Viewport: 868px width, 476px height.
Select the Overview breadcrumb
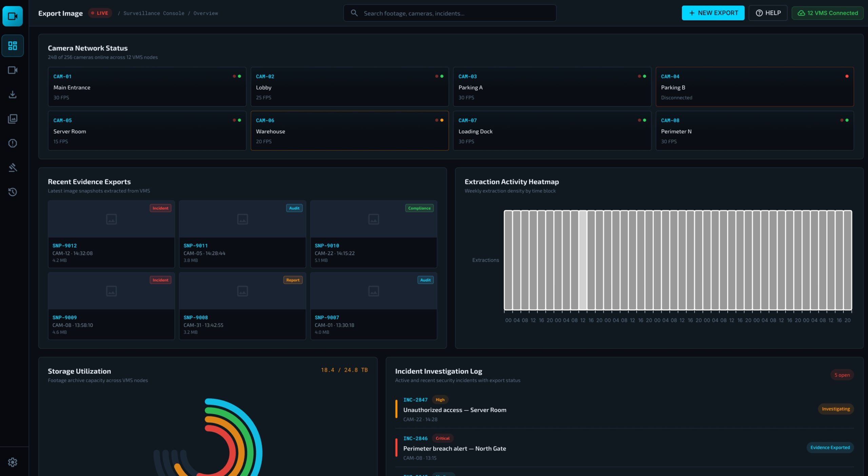(x=206, y=13)
